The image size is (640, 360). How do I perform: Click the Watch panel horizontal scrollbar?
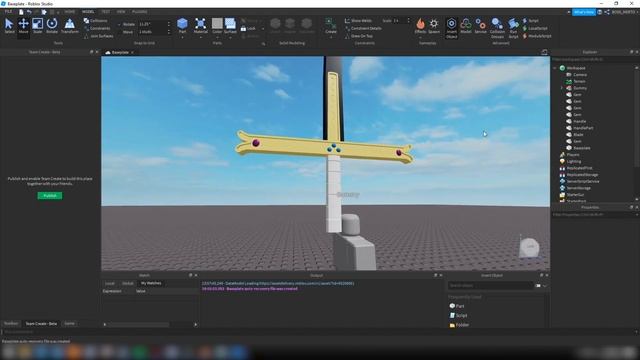139,324
